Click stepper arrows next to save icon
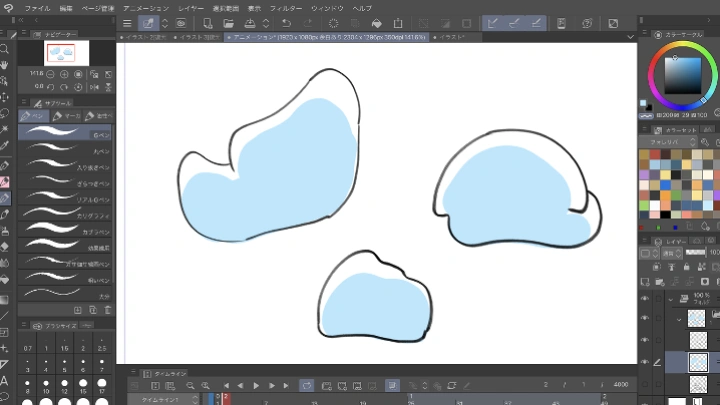 266,23
